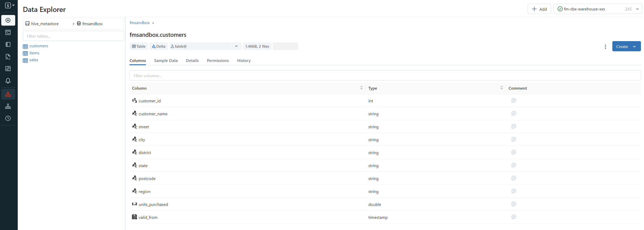The width and height of the screenshot is (644, 230).
Task: Add comment to postcode column
Action: [514, 178]
